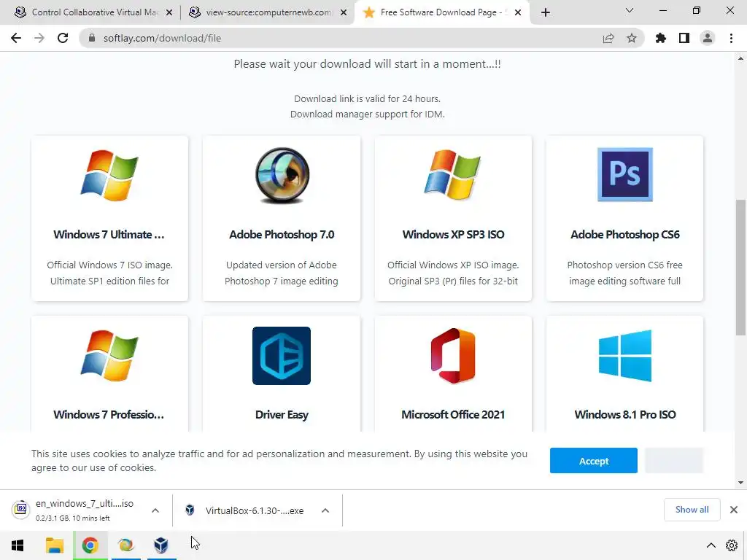
Task: Close the downloads bar
Action: [734, 510]
